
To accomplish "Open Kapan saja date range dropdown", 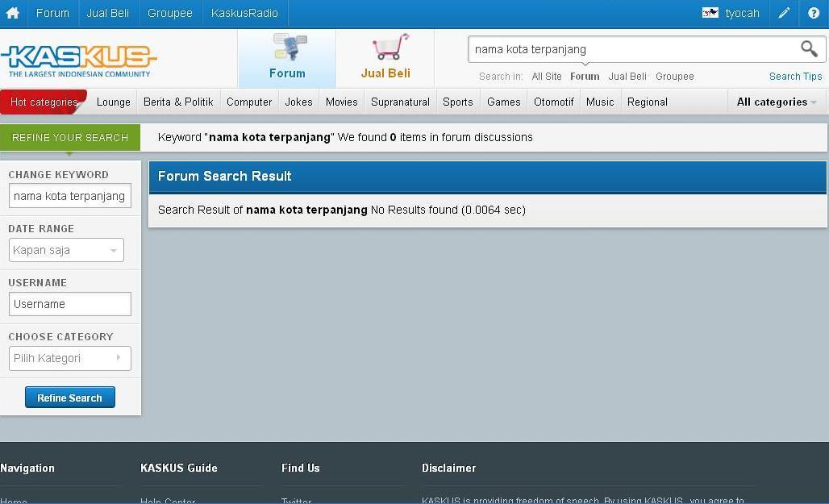I will pos(66,250).
